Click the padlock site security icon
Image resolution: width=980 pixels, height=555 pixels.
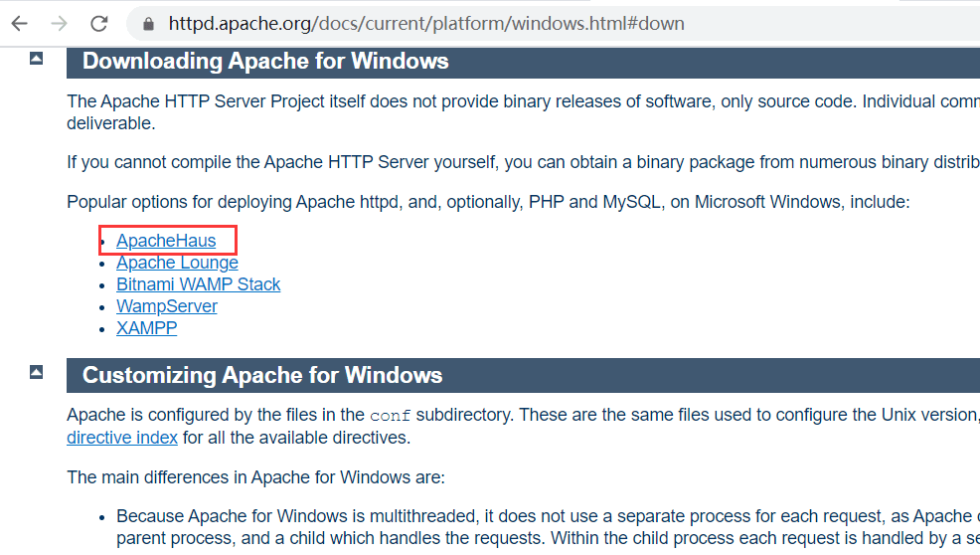(149, 23)
